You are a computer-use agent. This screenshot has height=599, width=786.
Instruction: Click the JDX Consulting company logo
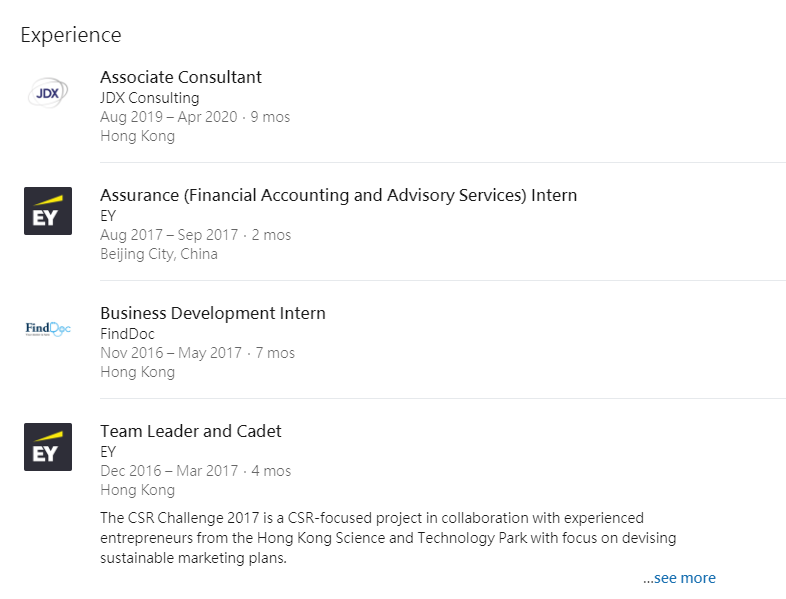coord(48,93)
